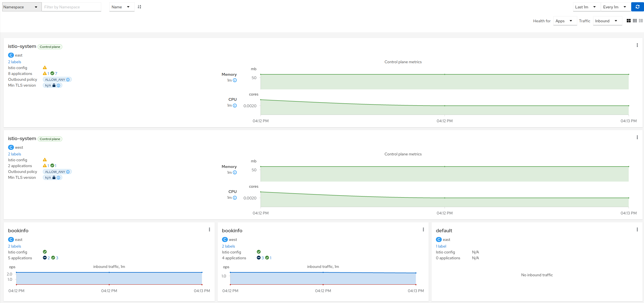Click green check icon beside bookinfo east Istio config
Screen dimensions: 644x303
point(45,251)
